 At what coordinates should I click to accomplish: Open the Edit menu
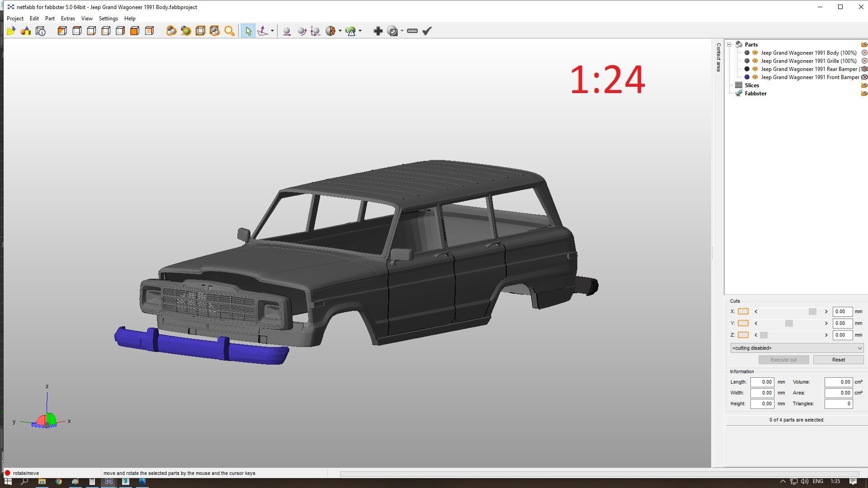[34, 19]
